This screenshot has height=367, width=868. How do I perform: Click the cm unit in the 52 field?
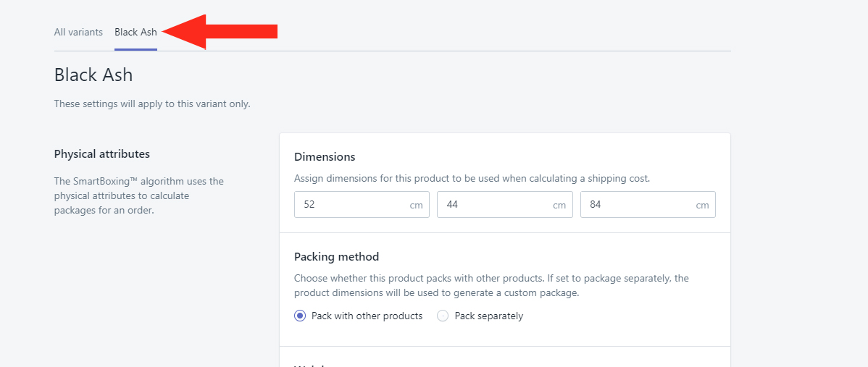coord(416,206)
